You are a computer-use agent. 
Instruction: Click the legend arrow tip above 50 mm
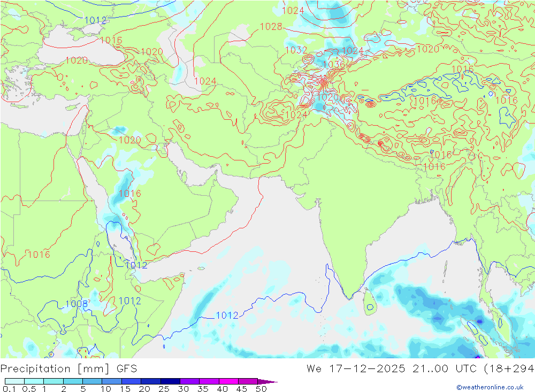pos(268,381)
